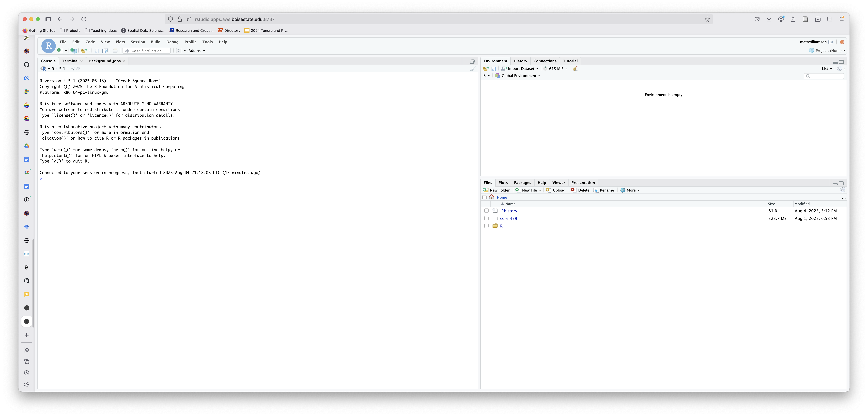Screen dimensions: 868x416
Task: Sort files by Name column header
Action: (510, 204)
